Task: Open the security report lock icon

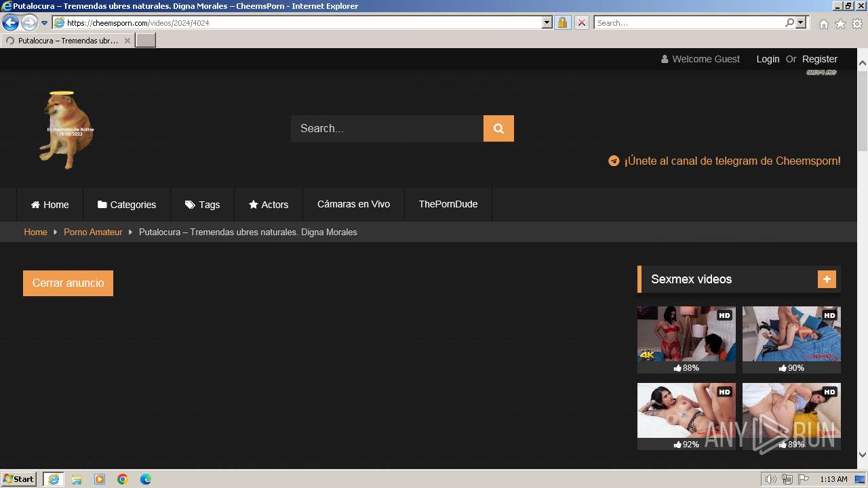Action: click(562, 22)
